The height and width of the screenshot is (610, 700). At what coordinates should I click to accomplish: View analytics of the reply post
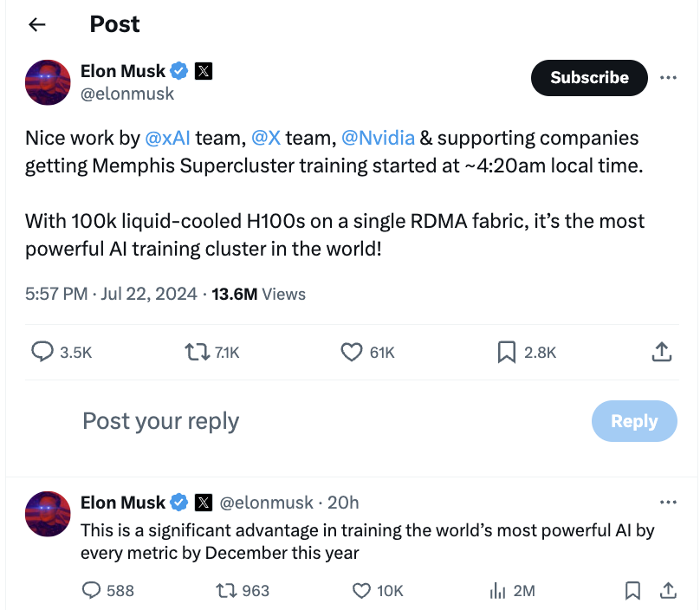click(x=498, y=591)
